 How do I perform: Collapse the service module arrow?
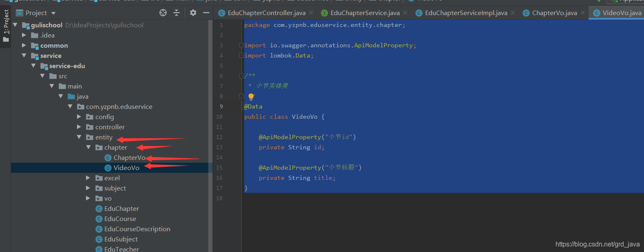point(24,55)
